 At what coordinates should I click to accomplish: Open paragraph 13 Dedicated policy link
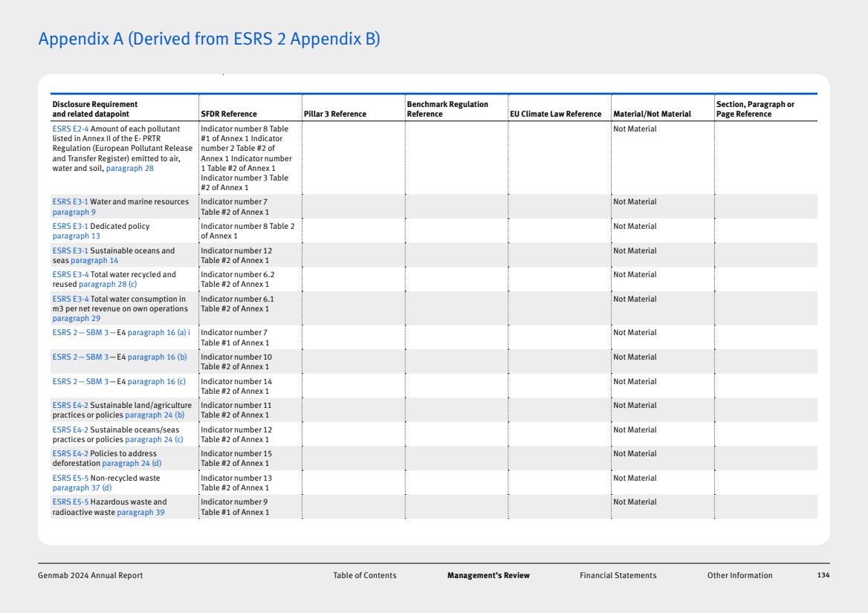coord(76,236)
